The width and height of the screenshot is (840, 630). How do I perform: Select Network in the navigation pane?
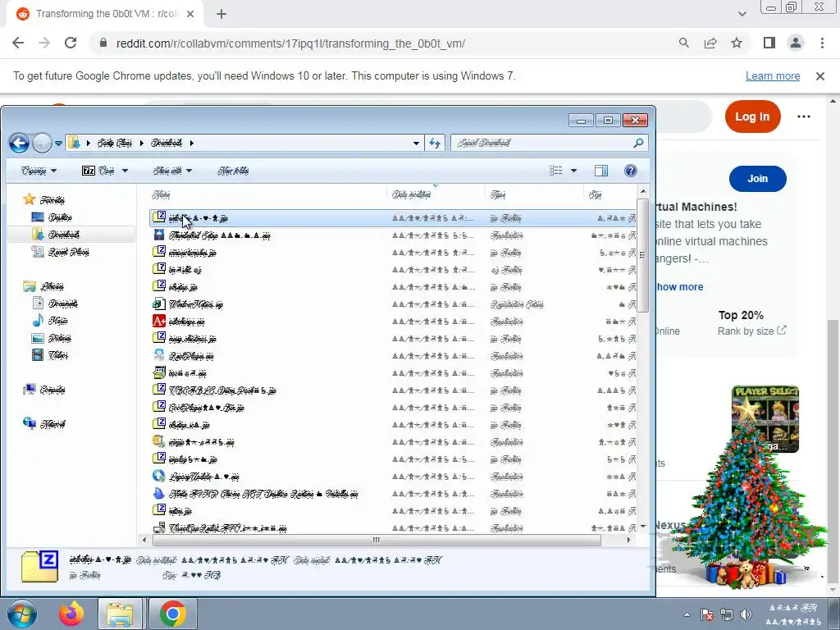click(x=44, y=424)
